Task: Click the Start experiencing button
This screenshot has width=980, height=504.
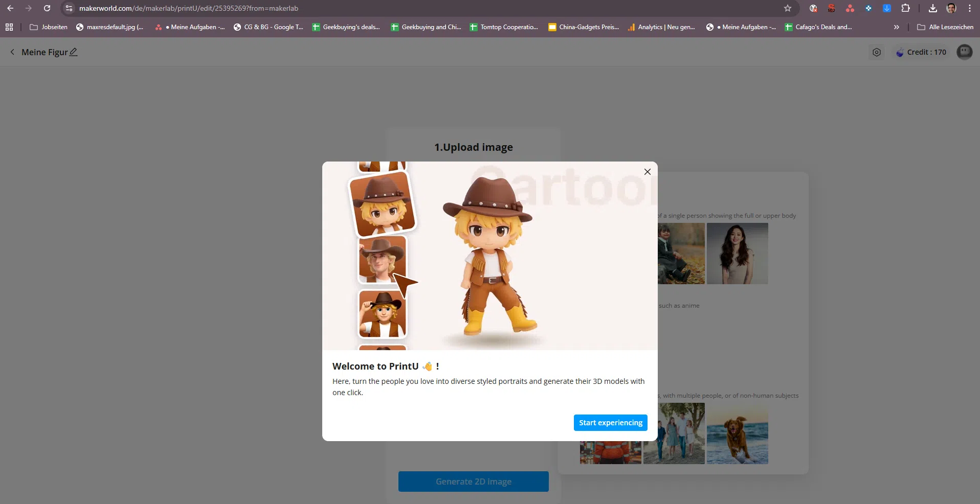Action: [610, 423]
